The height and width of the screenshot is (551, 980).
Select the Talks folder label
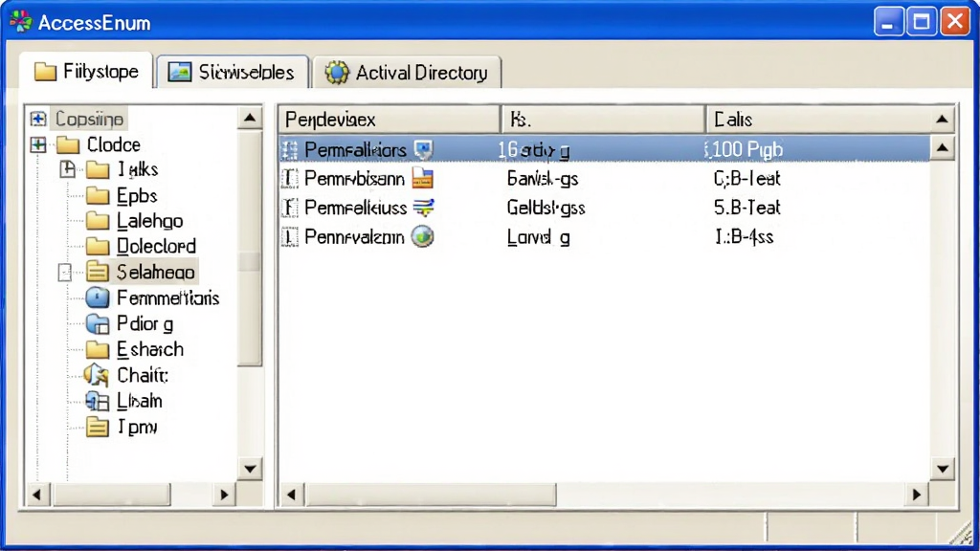click(x=138, y=169)
